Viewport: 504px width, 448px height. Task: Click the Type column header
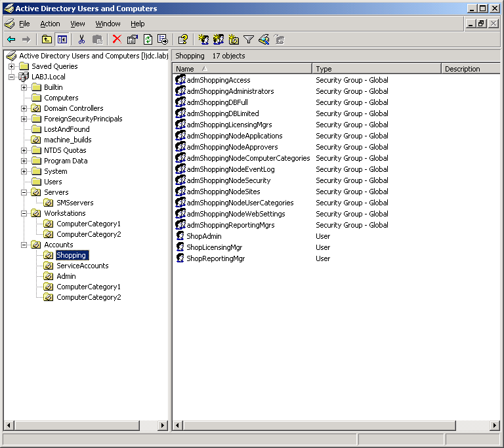pos(376,69)
